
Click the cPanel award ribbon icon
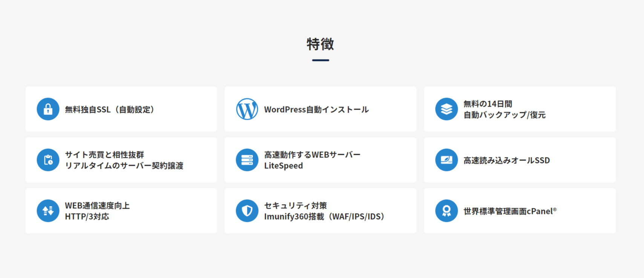(446, 211)
